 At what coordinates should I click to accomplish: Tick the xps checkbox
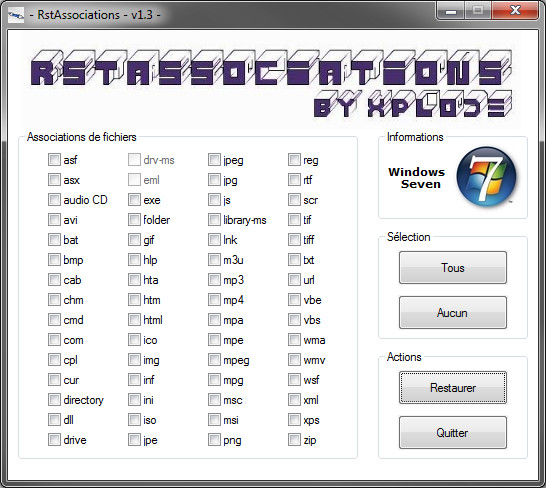(x=295, y=420)
